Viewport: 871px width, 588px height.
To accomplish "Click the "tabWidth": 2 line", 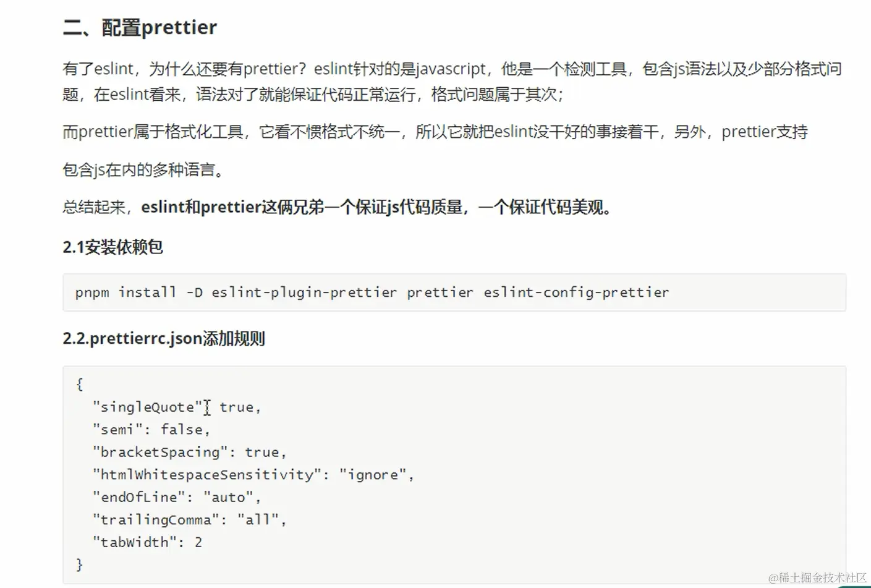I will coord(147,542).
